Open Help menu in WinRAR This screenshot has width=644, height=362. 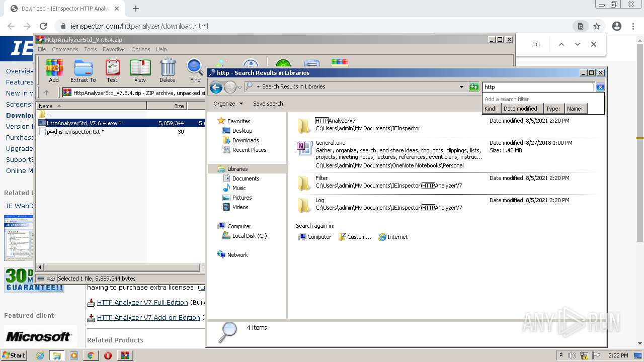pyautogui.click(x=161, y=49)
